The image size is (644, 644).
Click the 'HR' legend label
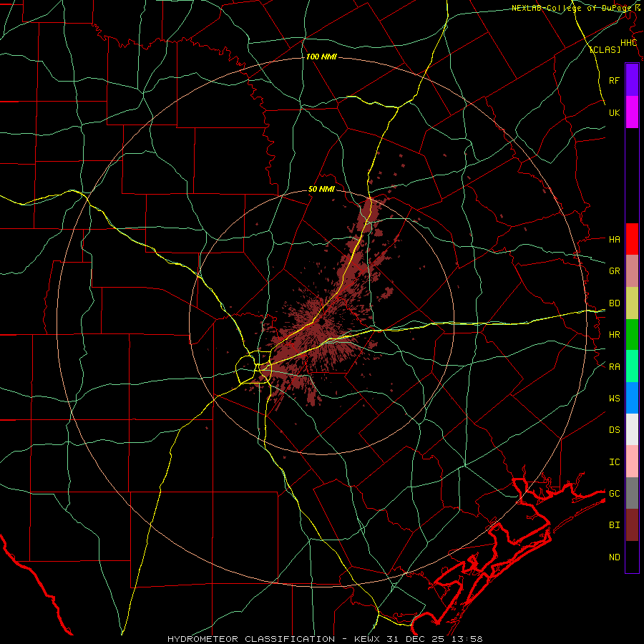click(x=614, y=335)
